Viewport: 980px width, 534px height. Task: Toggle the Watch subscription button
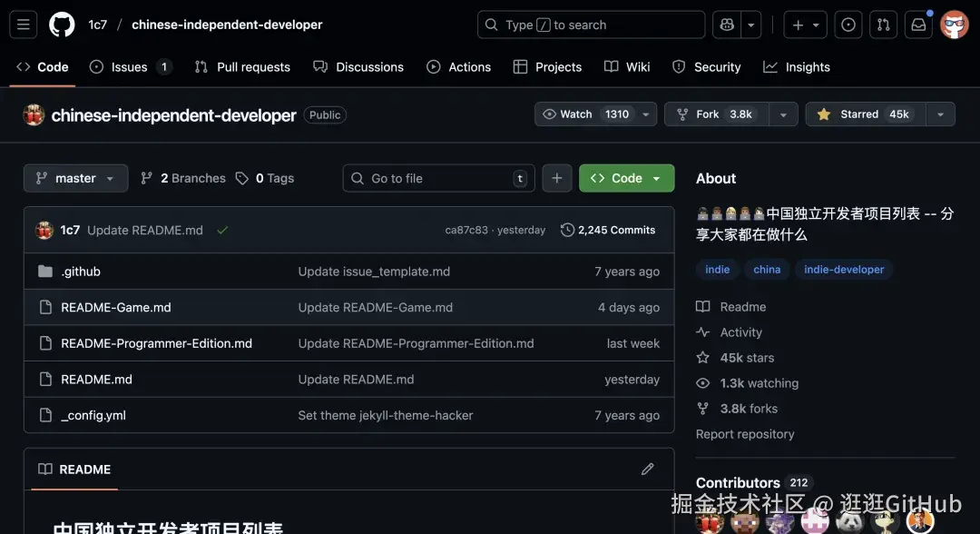(586, 114)
